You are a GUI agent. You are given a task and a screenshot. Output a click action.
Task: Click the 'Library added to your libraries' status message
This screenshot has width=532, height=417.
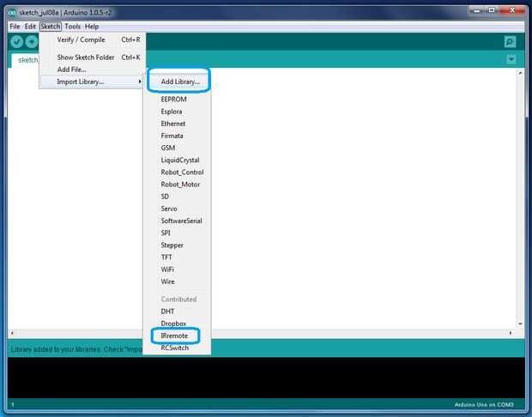[76, 349]
